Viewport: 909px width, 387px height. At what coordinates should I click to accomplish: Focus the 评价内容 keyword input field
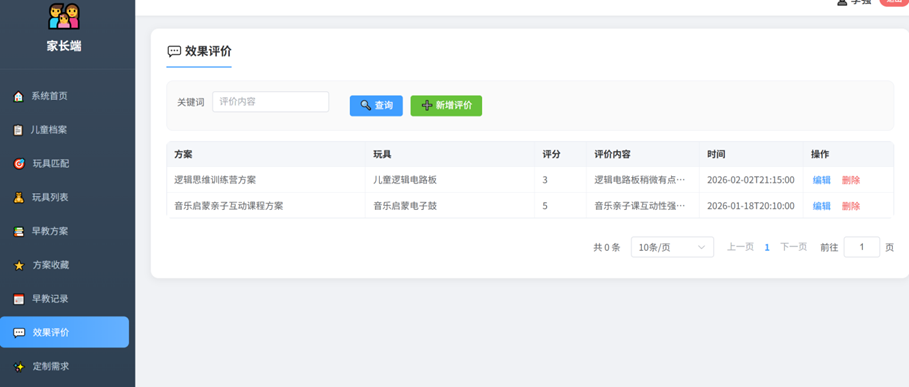coord(271,102)
